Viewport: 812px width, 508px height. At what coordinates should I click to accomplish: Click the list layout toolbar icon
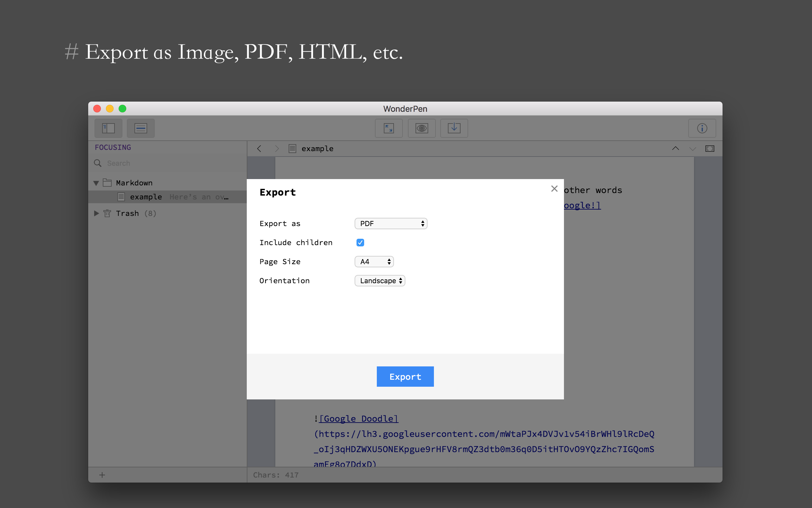[x=141, y=128]
